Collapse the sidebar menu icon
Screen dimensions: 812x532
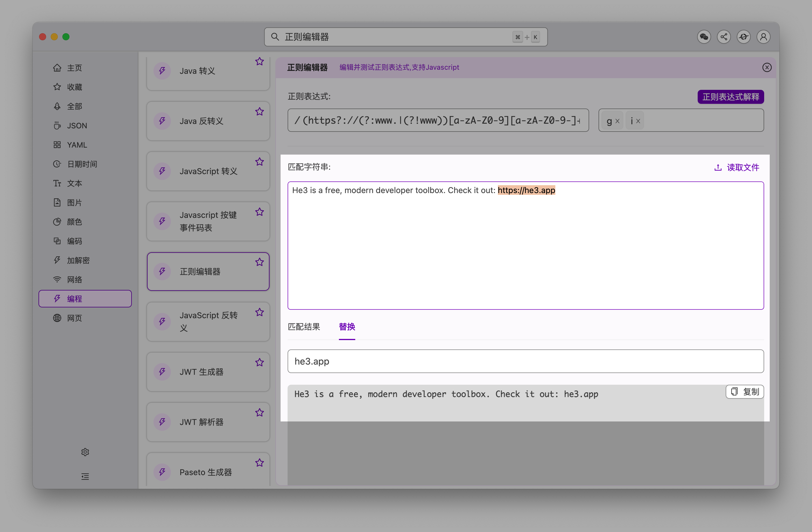pos(85,476)
